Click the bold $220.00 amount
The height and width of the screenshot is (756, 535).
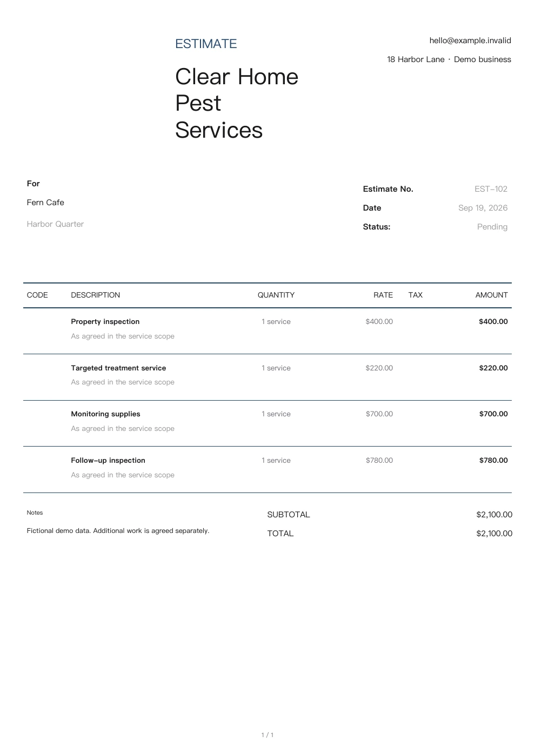click(x=493, y=368)
